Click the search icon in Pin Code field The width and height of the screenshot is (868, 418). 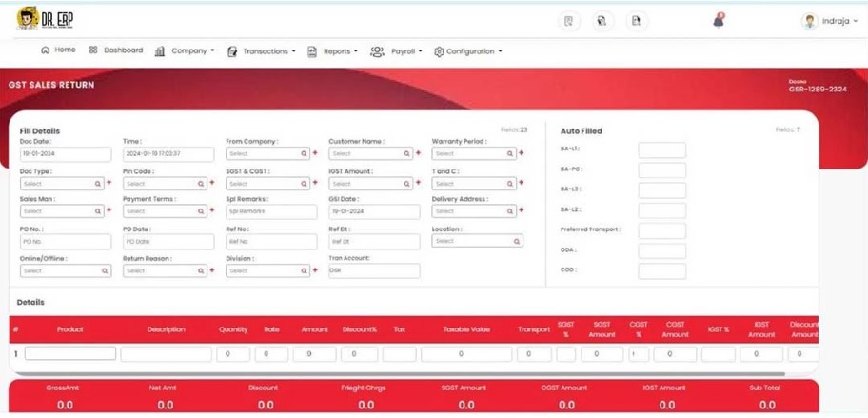click(200, 184)
